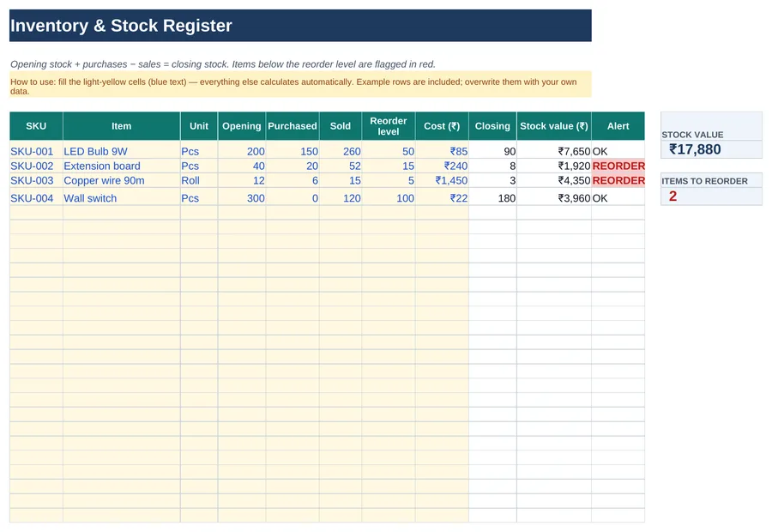Click cell SKU-001

pyautogui.click(x=36, y=151)
